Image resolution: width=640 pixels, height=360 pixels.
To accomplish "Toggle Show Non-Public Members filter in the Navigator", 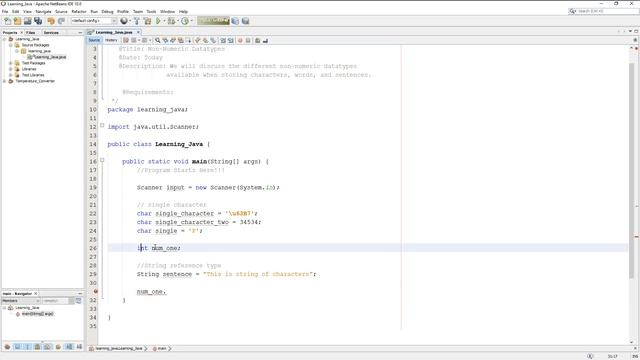I will [37, 347].
